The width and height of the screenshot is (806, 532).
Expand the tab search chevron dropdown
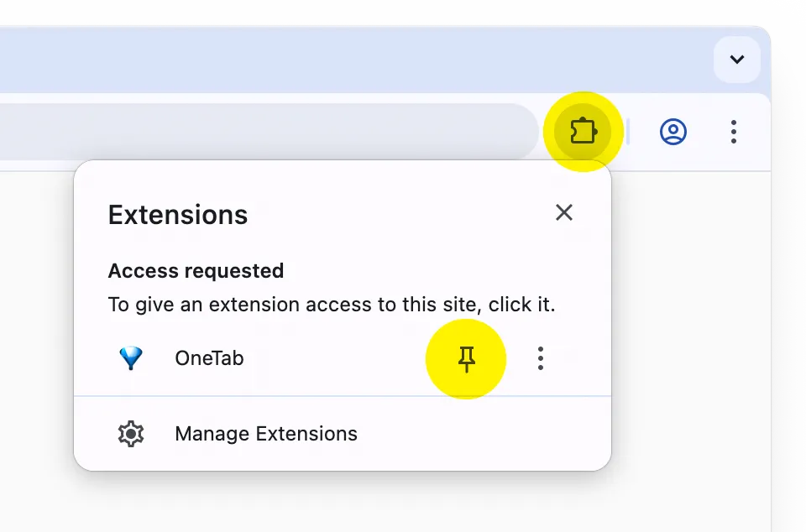click(736, 60)
